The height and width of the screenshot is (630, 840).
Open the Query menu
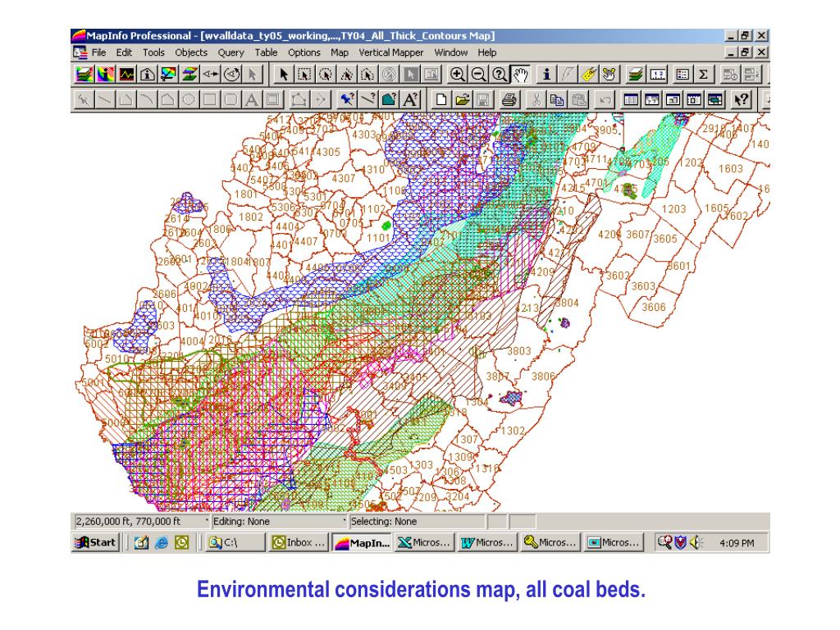coord(231,52)
